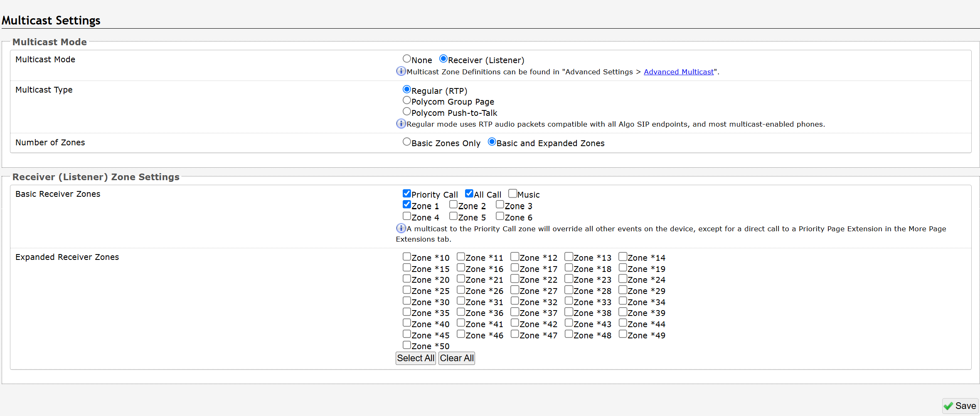
Task: Enable the Zone 6 checkbox
Action: coord(500,216)
